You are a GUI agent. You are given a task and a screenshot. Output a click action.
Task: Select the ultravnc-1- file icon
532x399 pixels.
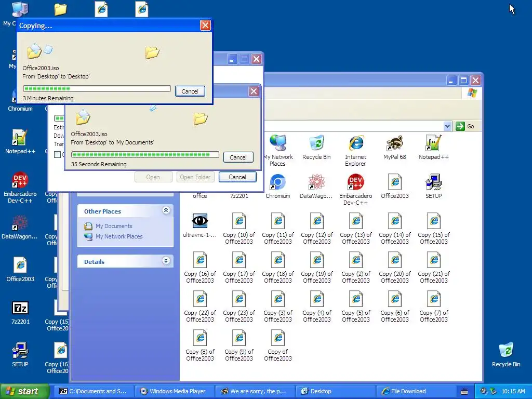200,225
